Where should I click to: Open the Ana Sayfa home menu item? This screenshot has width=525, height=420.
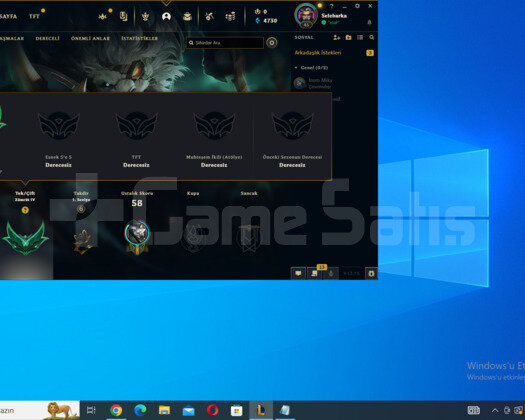tap(8, 16)
